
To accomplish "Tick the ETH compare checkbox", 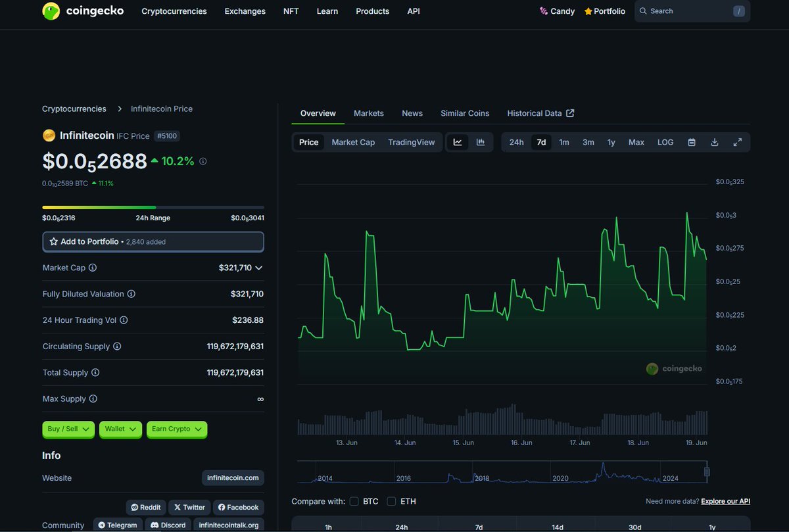I will [x=391, y=501].
